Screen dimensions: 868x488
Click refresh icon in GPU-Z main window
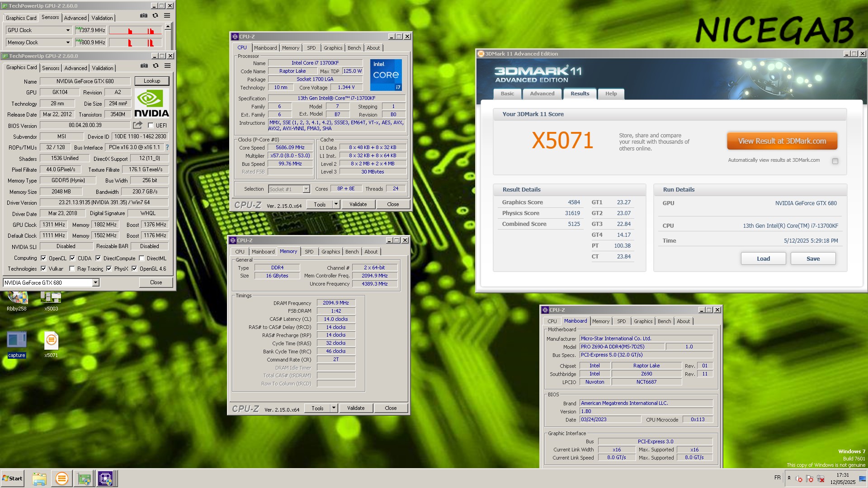pos(156,66)
